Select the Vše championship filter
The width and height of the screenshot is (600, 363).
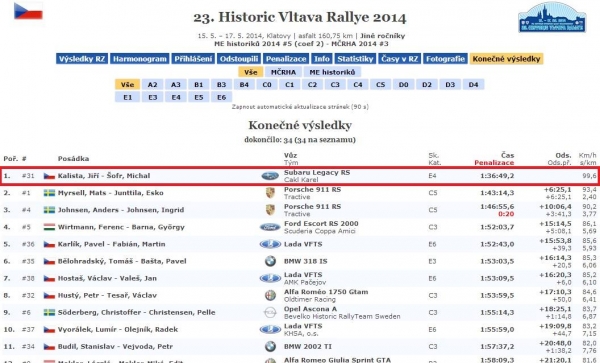[251, 72]
